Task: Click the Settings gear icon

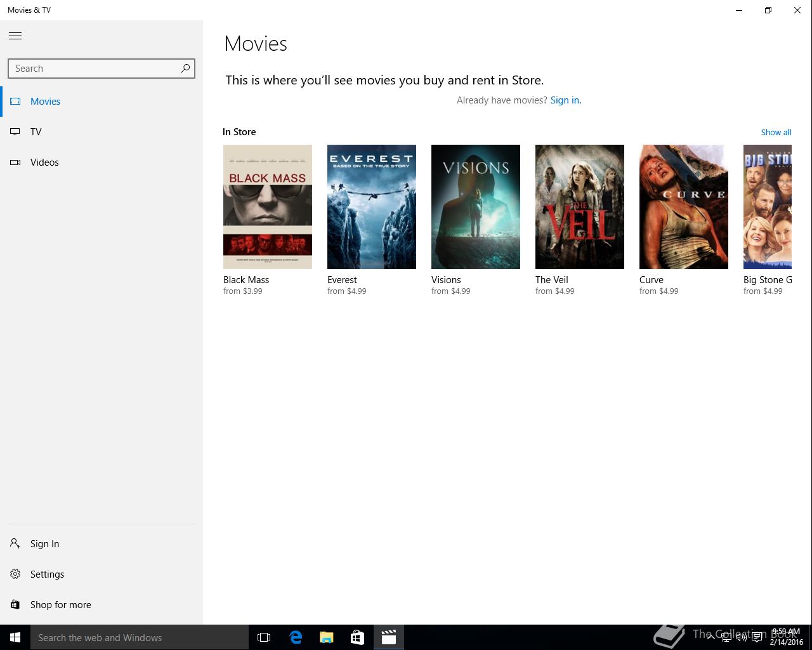Action: click(x=15, y=574)
